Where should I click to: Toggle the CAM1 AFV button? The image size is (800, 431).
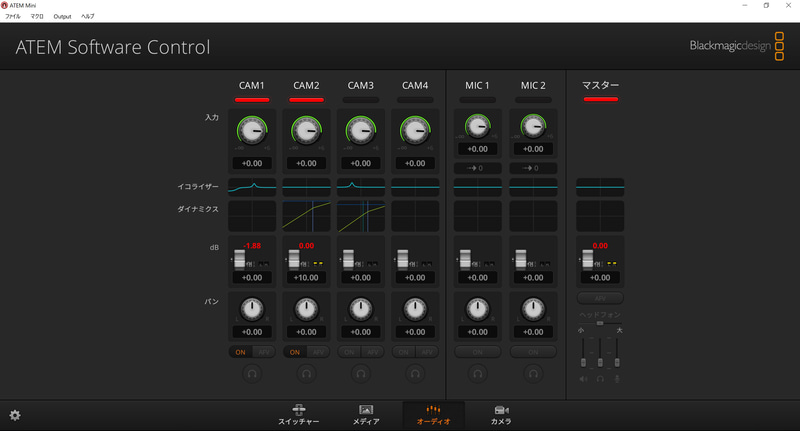[x=264, y=352]
